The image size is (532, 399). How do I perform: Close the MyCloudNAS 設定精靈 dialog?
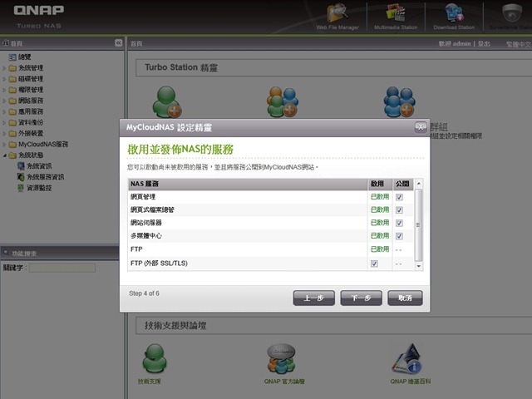pos(421,127)
